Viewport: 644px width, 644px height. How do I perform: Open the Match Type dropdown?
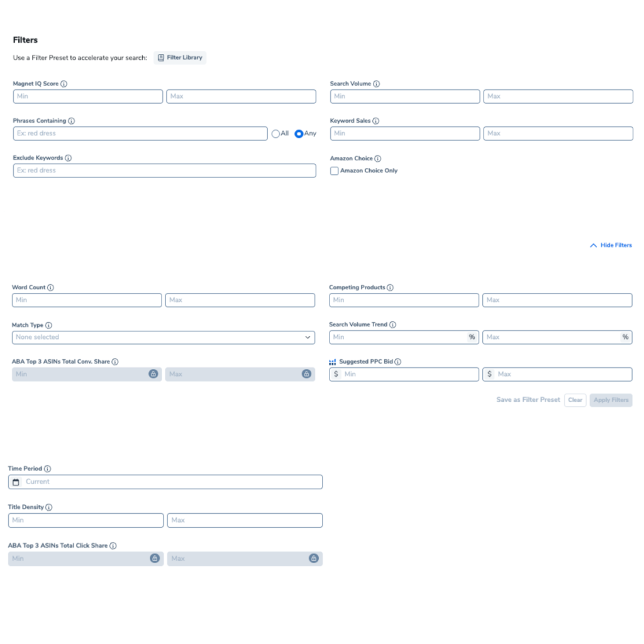tap(164, 338)
